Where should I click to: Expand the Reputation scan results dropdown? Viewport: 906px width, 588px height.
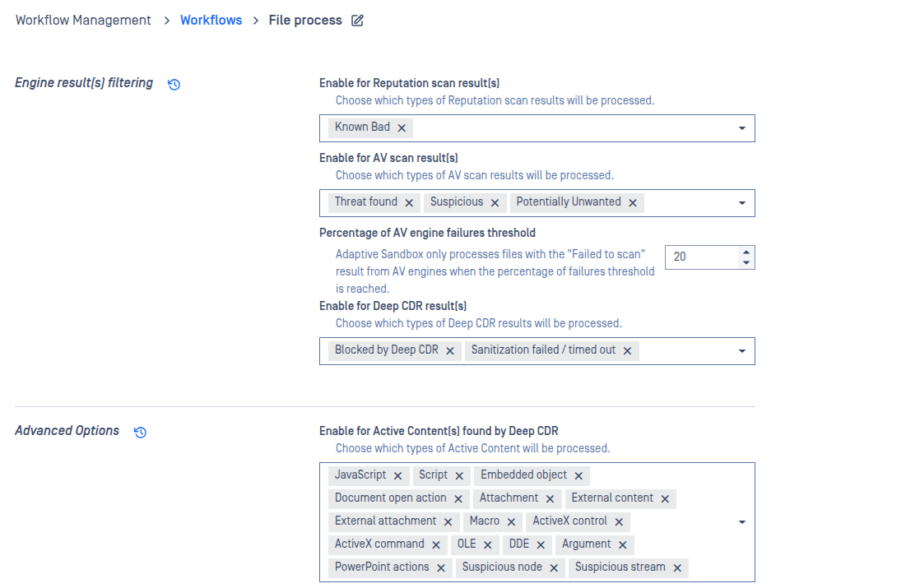(x=741, y=128)
